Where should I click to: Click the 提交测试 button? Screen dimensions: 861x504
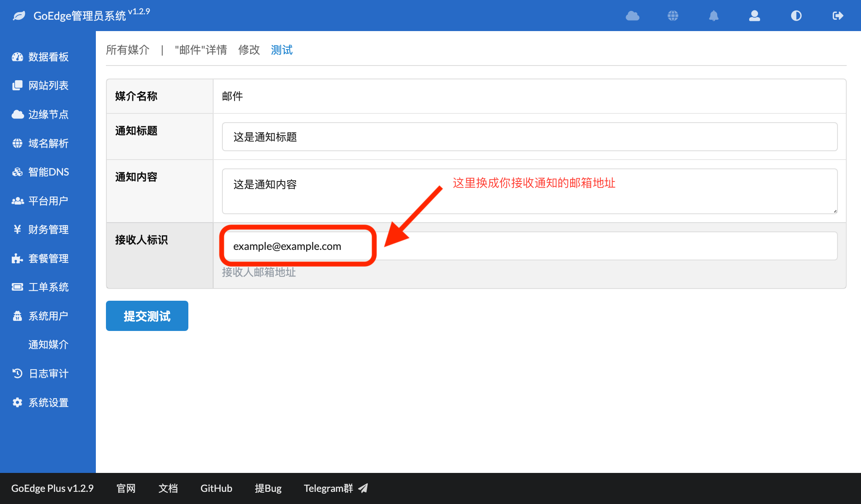point(147,316)
